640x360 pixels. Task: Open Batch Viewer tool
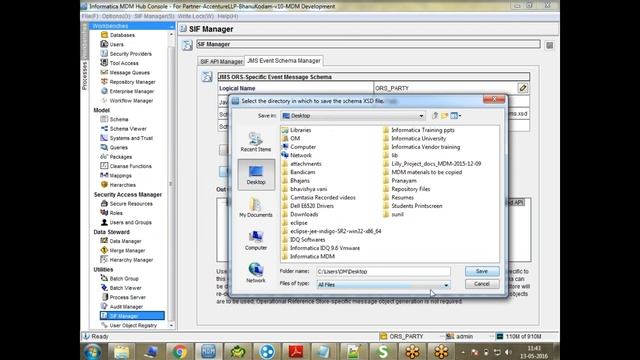(125, 289)
